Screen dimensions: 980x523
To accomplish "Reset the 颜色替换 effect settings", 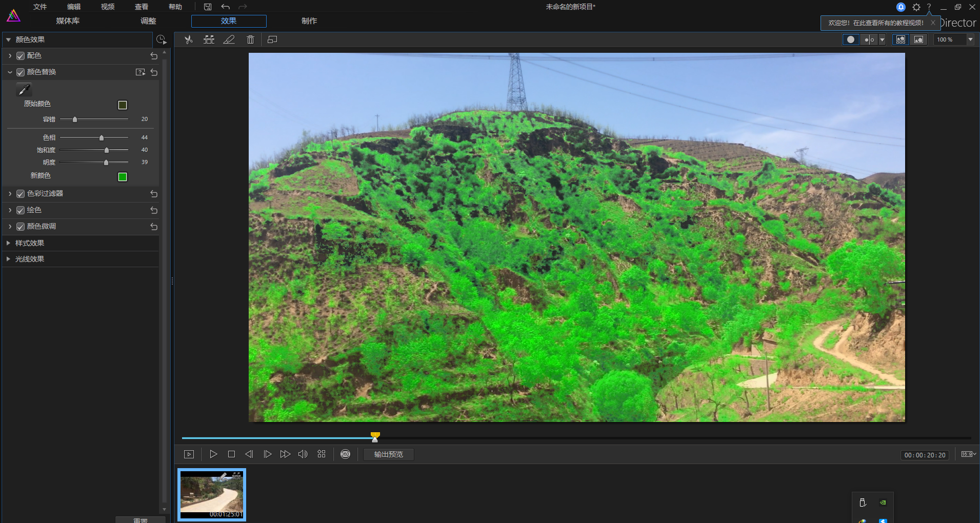I will (x=154, y=72).
